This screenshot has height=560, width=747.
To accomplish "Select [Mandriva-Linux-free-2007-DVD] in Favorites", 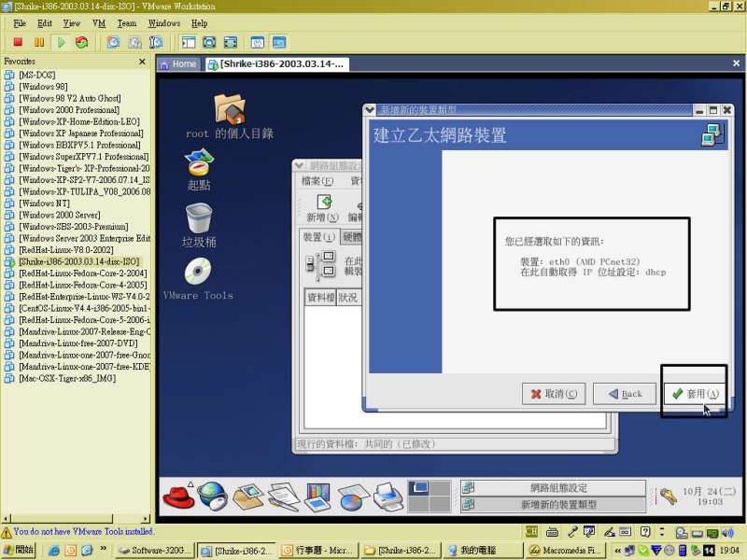I will (78, 343).
